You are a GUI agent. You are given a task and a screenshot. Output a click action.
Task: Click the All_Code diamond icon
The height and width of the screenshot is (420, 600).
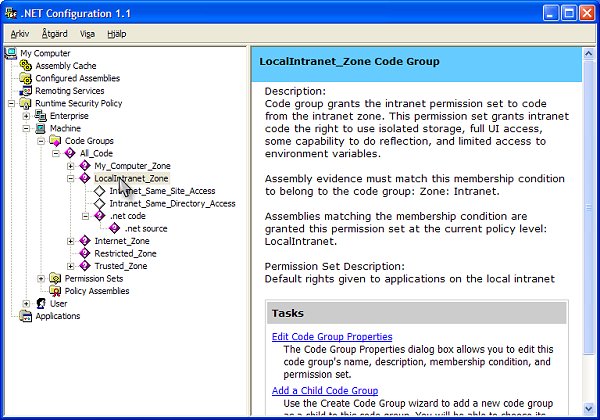[70, 153]
